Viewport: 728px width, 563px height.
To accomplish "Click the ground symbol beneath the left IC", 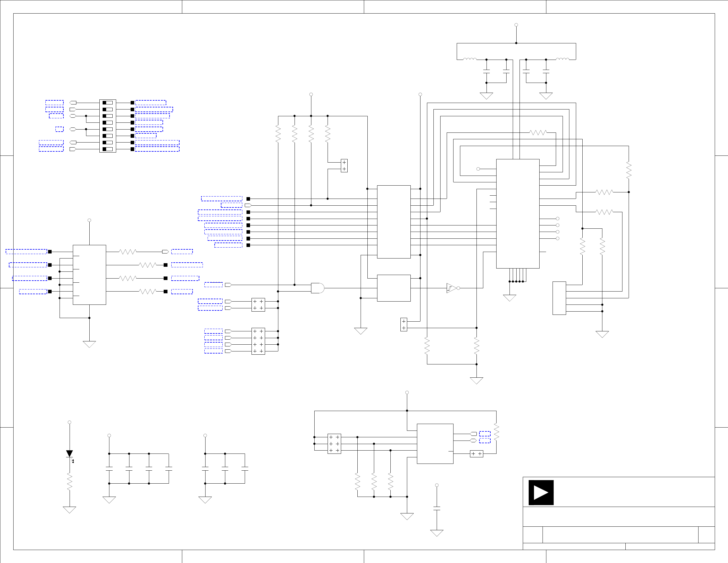I will pyautogui.click(x=89, y=344).
